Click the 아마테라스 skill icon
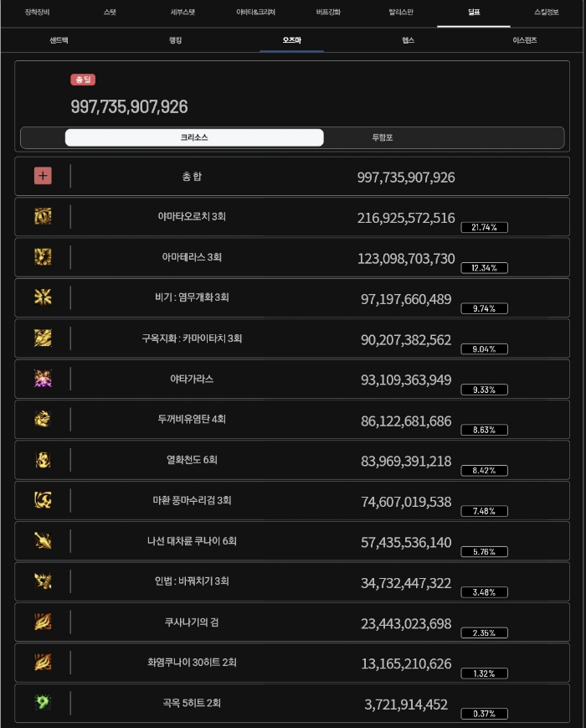The height and width of the screenshot is (728, 586). coord(42,257)
